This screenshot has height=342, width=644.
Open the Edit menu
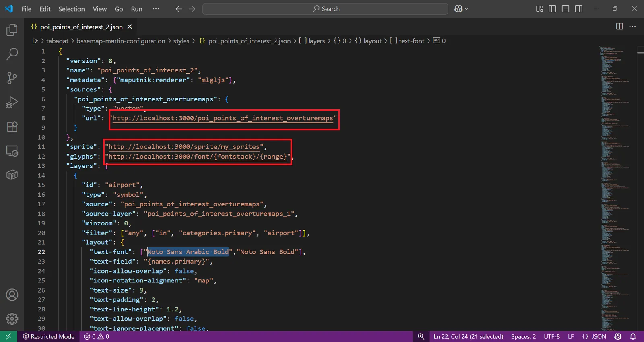pos(45,9)
